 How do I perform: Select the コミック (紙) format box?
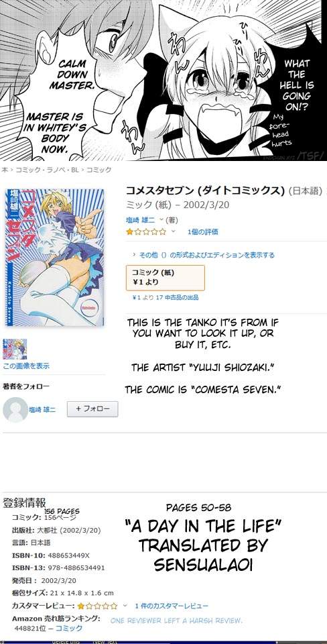pos(165,278)
